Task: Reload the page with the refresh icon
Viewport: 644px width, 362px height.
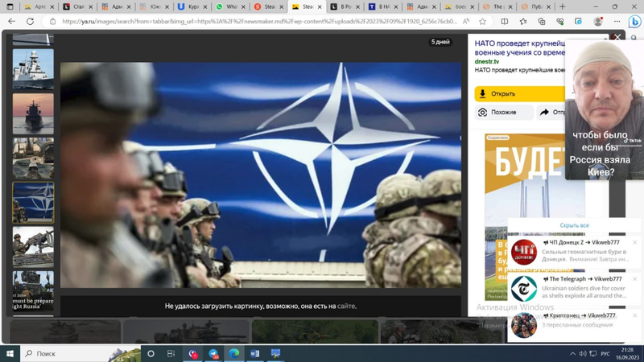Action: click(30, 22)
